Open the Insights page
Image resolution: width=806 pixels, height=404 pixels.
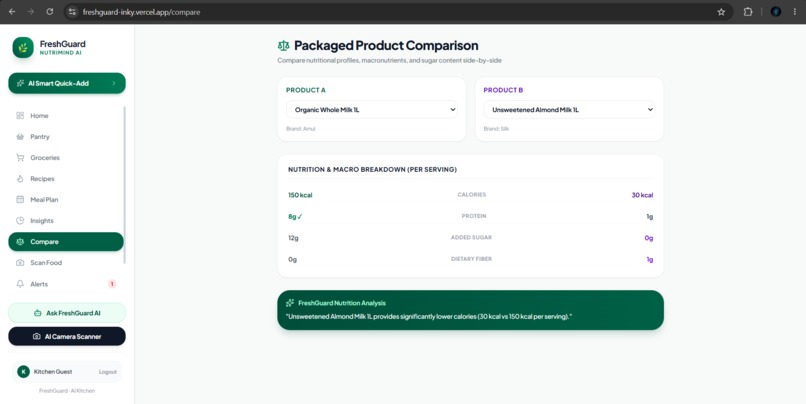(66, 221)
